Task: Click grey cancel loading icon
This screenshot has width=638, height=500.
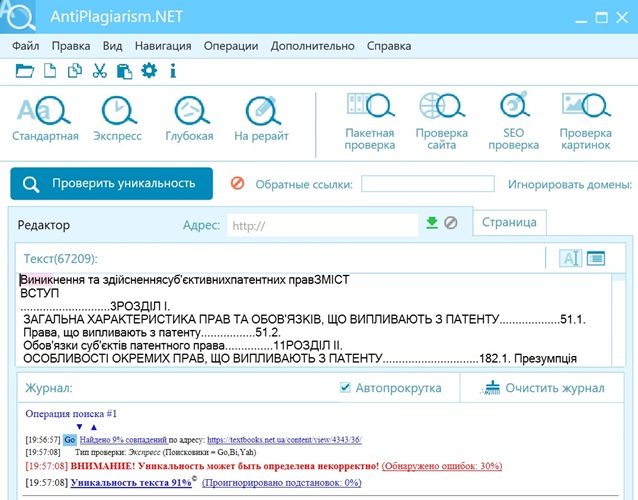Action: (x=450, y=223)
